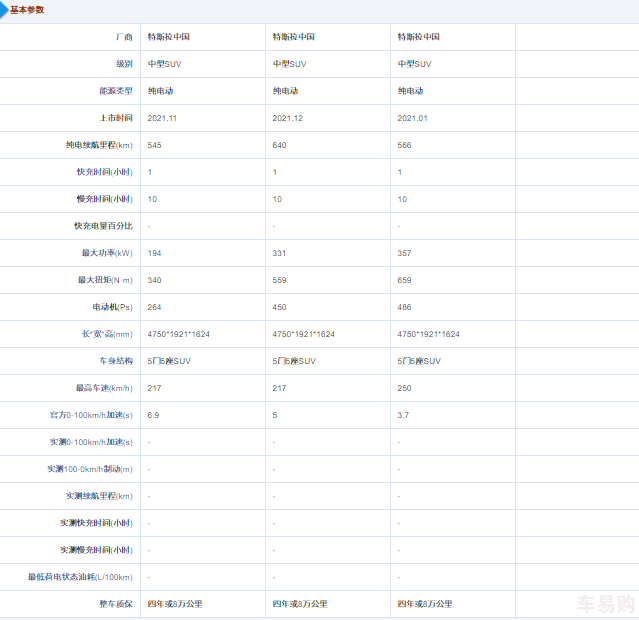The image size is (639, 620).
Task: Select the 基本参数 section heading
Action: 27,10
